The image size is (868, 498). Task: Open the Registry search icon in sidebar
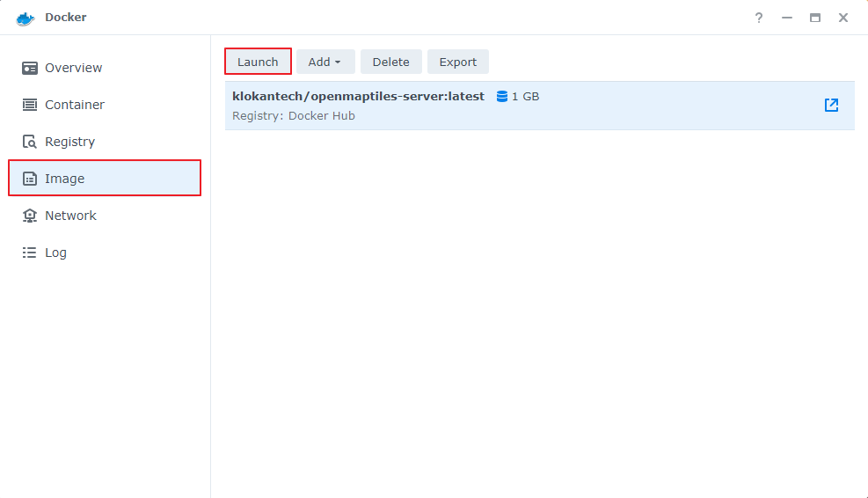tap(30, 142)
